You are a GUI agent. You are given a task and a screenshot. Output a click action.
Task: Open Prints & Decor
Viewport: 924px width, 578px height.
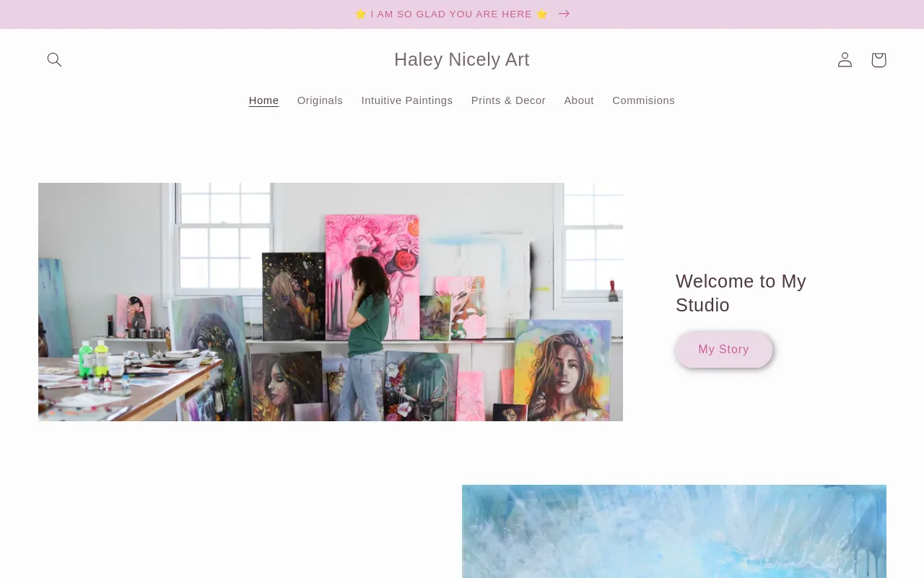tap(508, 100)
